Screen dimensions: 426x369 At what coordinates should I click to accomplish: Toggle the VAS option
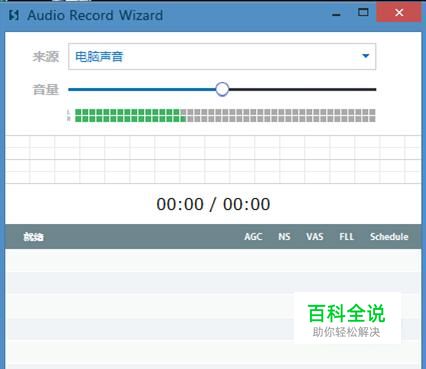click(315, 237)
